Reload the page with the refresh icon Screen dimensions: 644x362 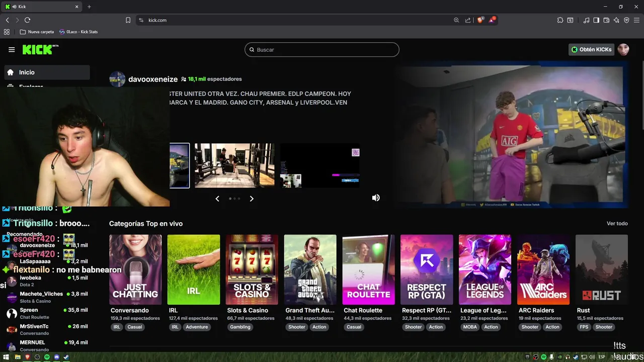(x=27, y=20)
